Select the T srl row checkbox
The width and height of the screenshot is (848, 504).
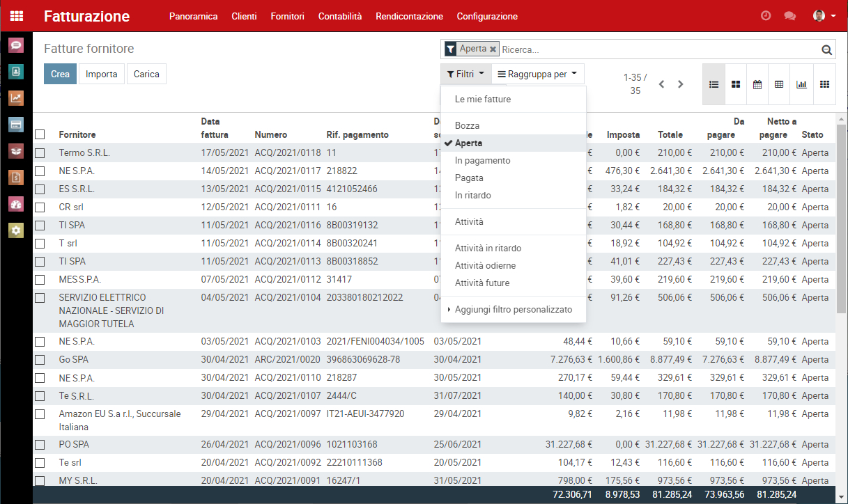[40, 244]
